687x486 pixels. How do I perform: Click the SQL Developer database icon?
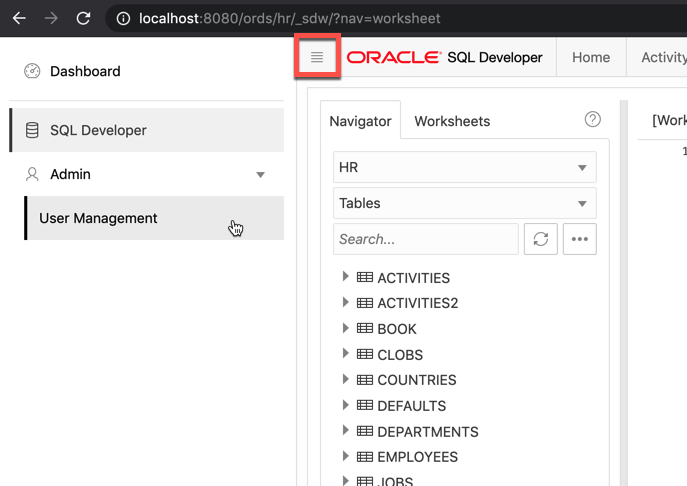32,130
